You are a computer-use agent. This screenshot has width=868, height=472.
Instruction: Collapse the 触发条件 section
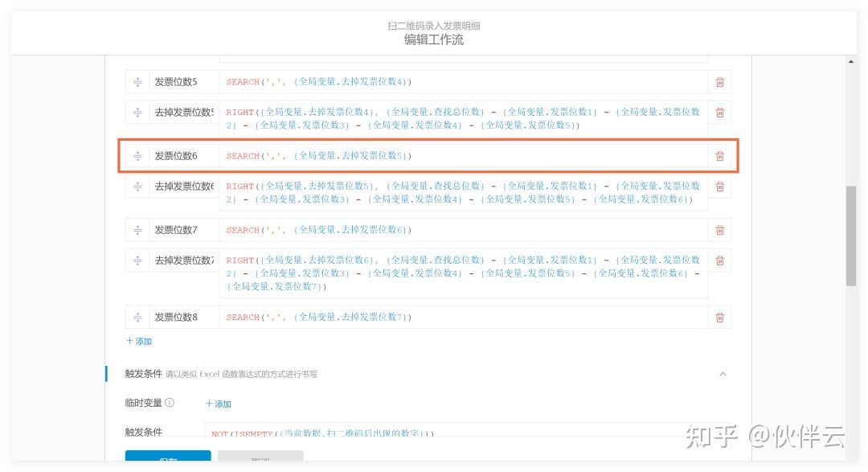click(x=723, y=374)
